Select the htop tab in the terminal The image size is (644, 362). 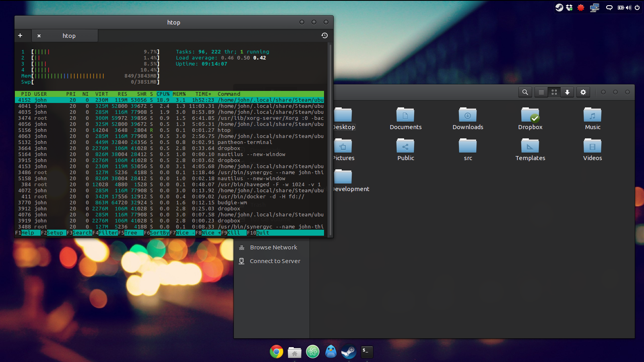(68, 35)
